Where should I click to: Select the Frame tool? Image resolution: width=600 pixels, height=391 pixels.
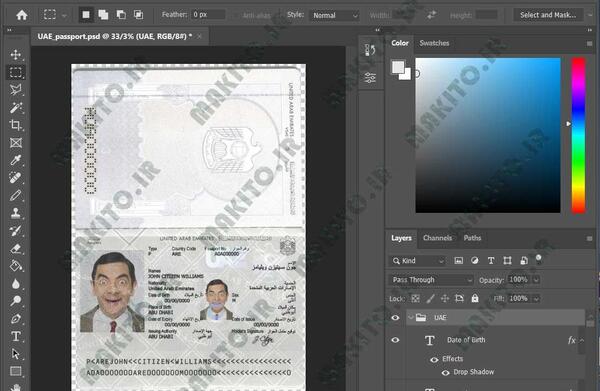pyautogui.click(x=16, y=143)
